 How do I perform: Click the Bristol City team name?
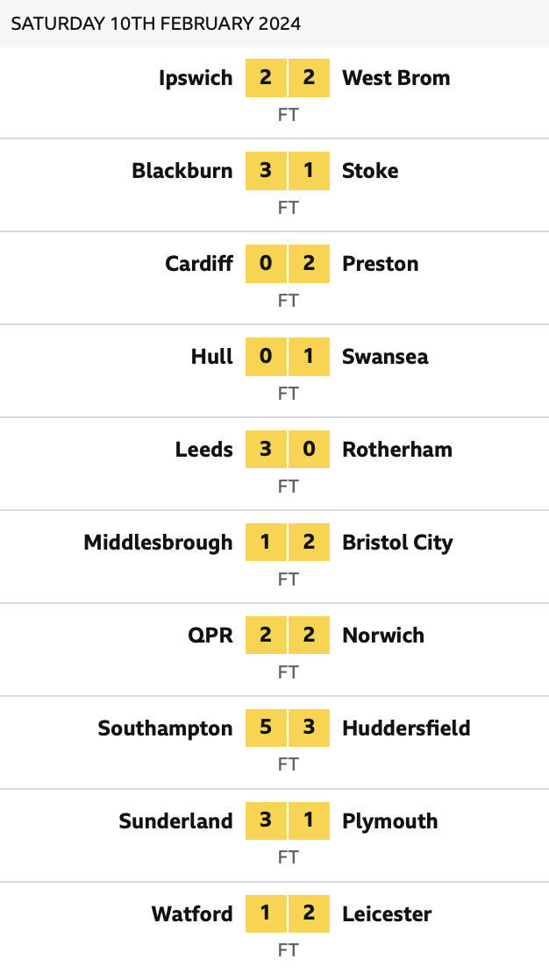397,543
